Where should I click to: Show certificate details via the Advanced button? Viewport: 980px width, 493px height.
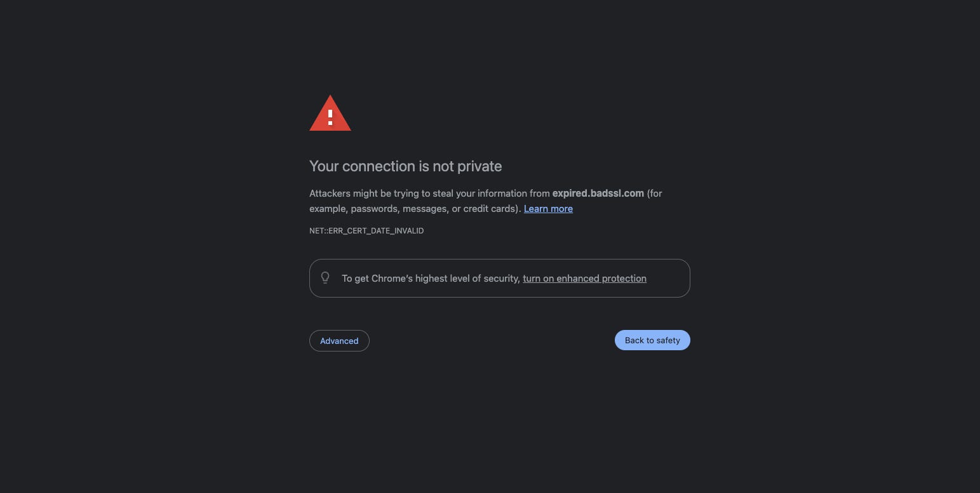pos(339,341)
